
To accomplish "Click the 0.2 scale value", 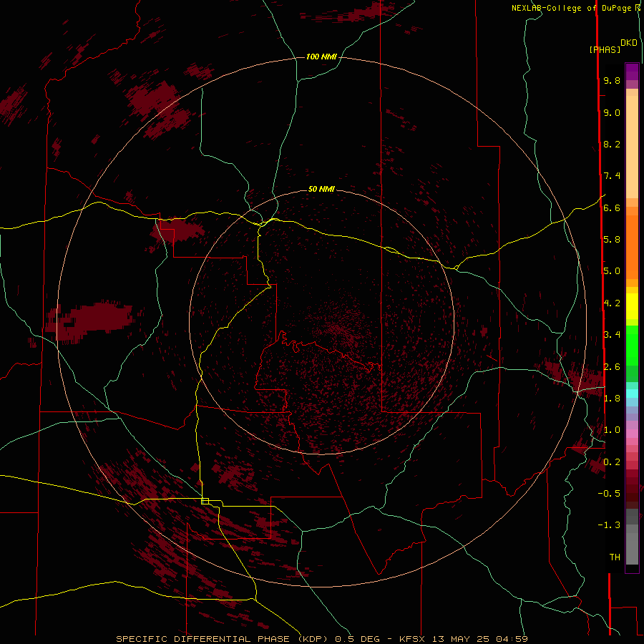I will (x=612, y=462).
